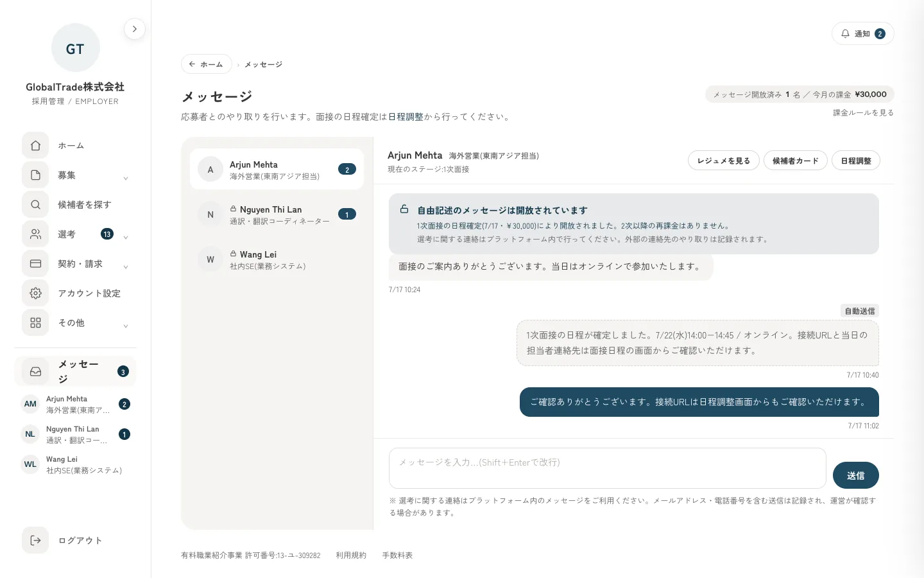924x578 pixels.
Task: Follow the 日程調整 link in the description
Action: [406, 117]
